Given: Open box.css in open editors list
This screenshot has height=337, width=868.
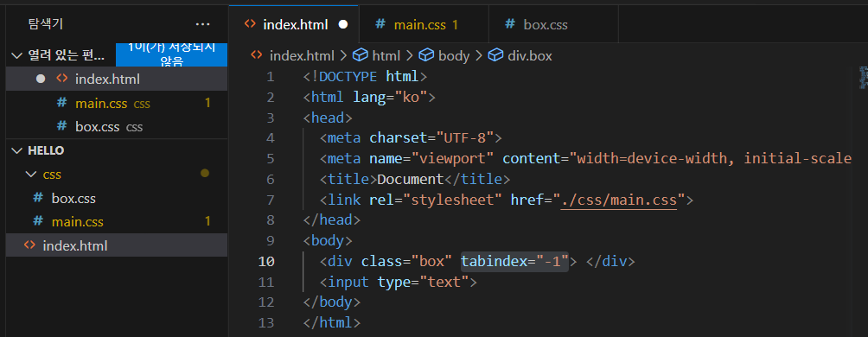Looking at the screenshot, I should pyautogui.click(x=116, y=127).
